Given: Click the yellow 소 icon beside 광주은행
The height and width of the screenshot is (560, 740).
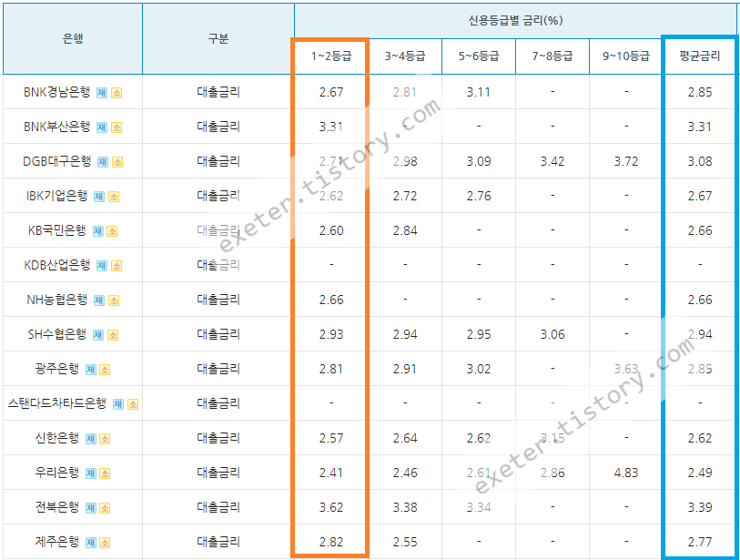Looking at the screenshot, I should [105, 370].
